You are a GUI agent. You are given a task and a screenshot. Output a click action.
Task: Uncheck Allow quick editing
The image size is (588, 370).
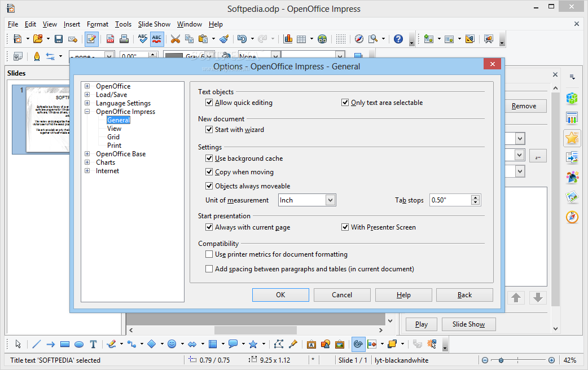pos(209,102)
